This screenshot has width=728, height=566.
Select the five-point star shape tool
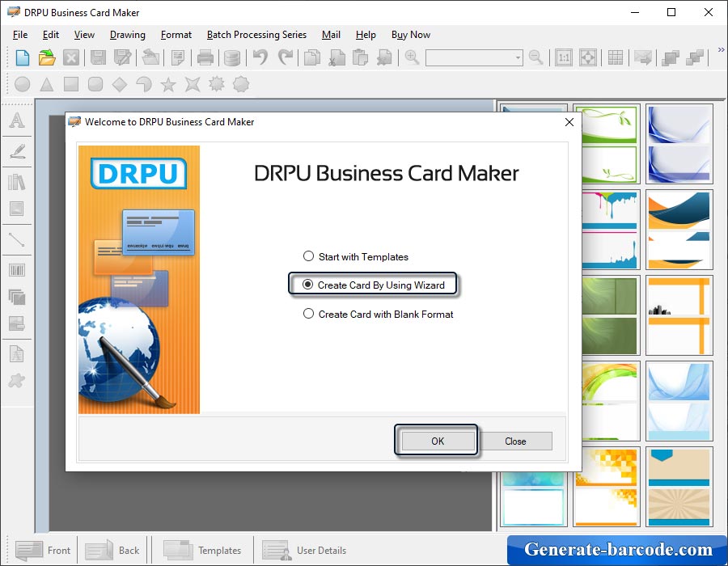tap(168, 84)
